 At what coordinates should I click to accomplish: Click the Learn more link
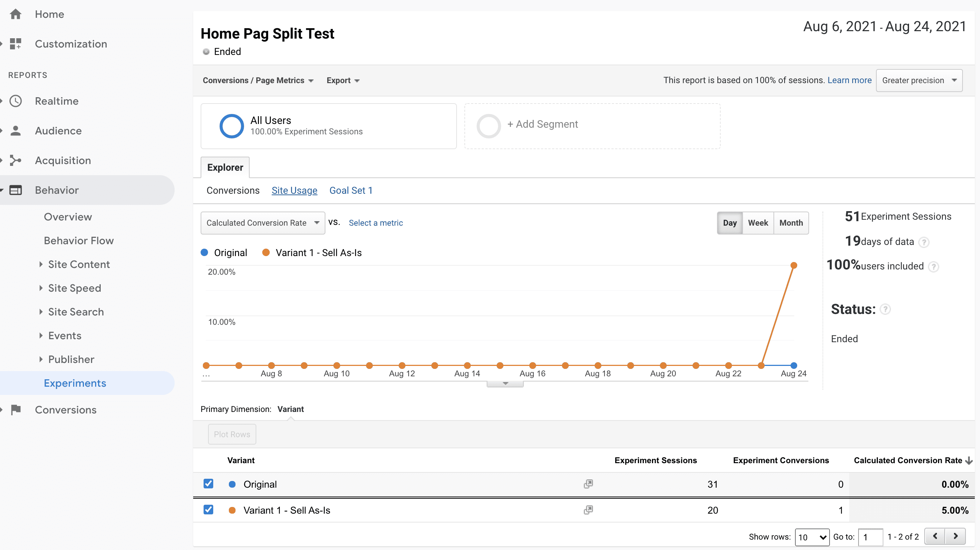tap(849, 80)
